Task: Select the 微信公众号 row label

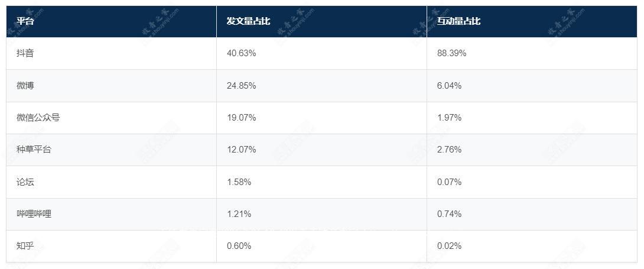Action: pyautogui.click(x=38, y=118)
